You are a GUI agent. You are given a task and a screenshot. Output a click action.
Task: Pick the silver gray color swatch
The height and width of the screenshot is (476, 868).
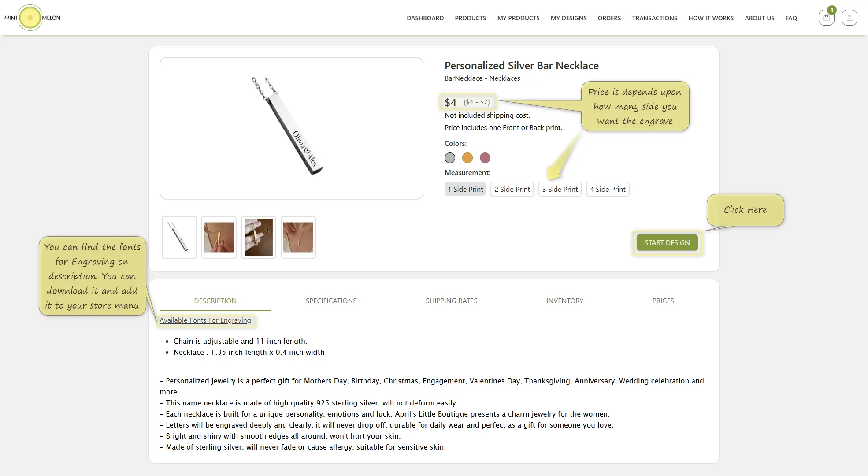pos(450,158)
